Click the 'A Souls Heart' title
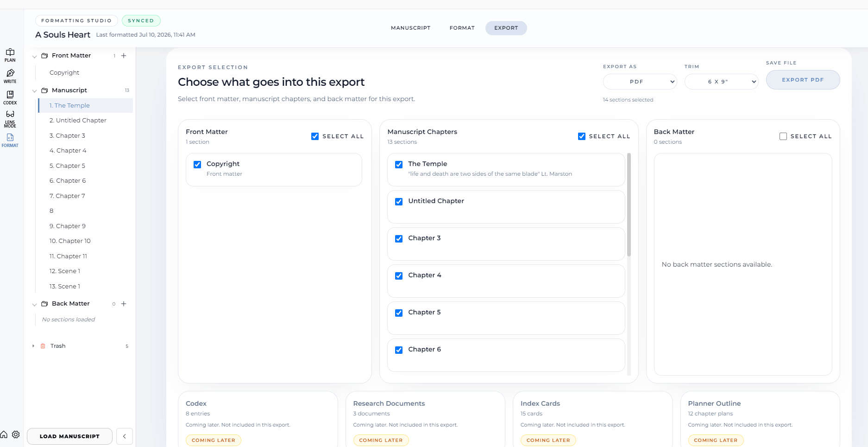 (x=63, y=35)
